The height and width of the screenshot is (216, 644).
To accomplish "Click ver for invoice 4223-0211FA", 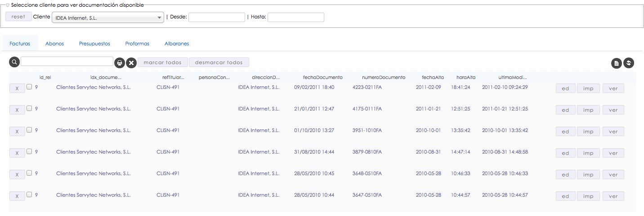I will click(x=613, y=88).
